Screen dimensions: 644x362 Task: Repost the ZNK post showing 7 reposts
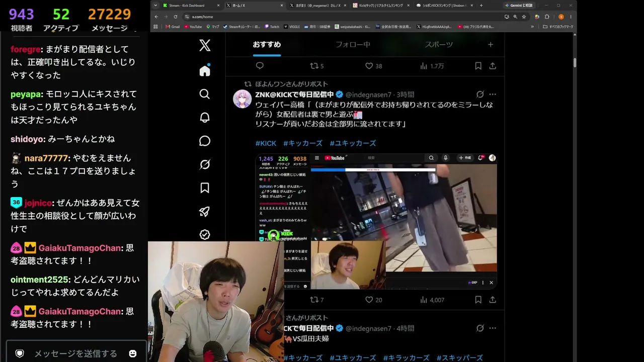[316, 300]
